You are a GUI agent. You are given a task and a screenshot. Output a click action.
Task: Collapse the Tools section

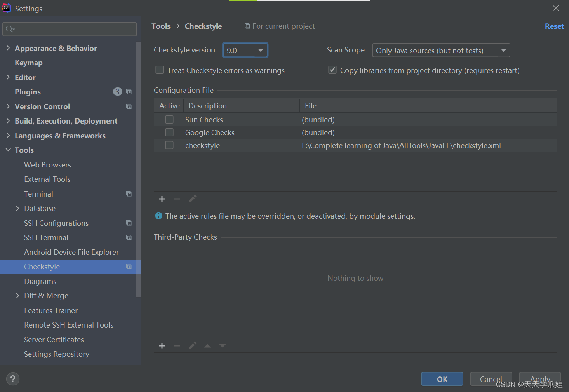pos(8,150)
